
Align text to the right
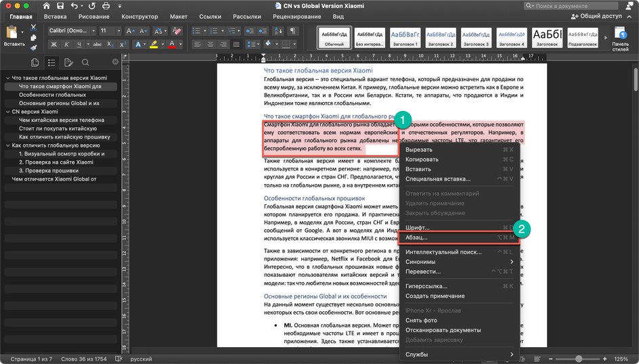pyautogui.click(x=223, y=45)
